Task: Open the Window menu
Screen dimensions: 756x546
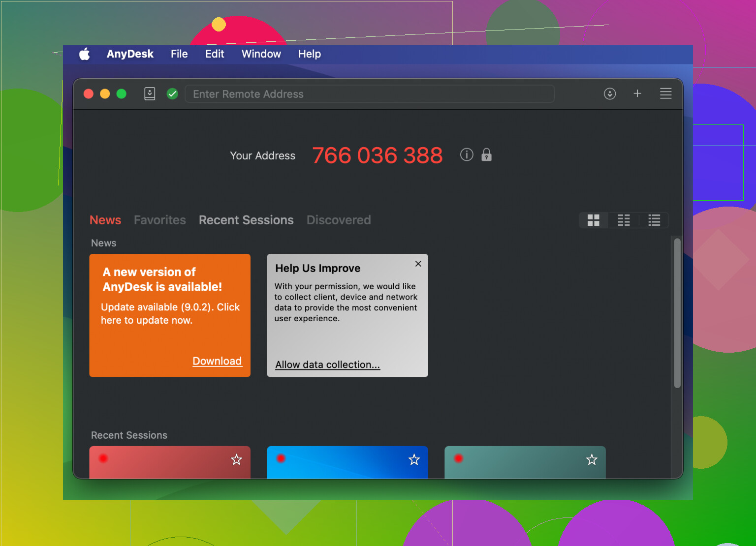Action: (261, 54)
